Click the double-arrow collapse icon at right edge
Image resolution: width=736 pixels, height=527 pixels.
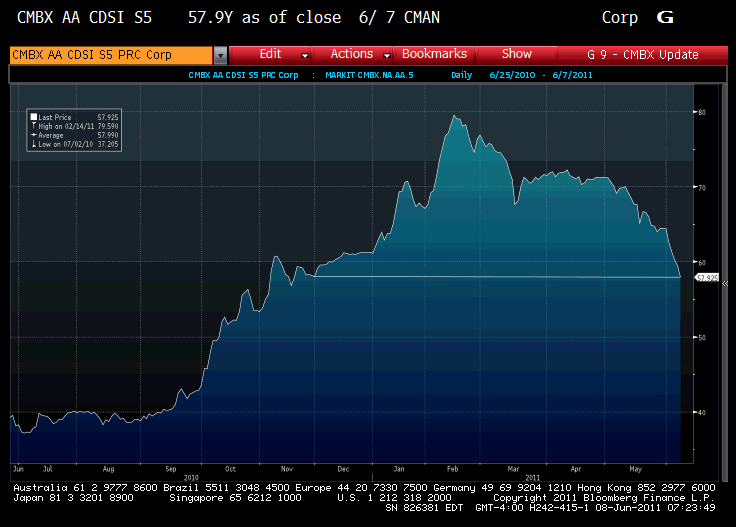[725, 283]
